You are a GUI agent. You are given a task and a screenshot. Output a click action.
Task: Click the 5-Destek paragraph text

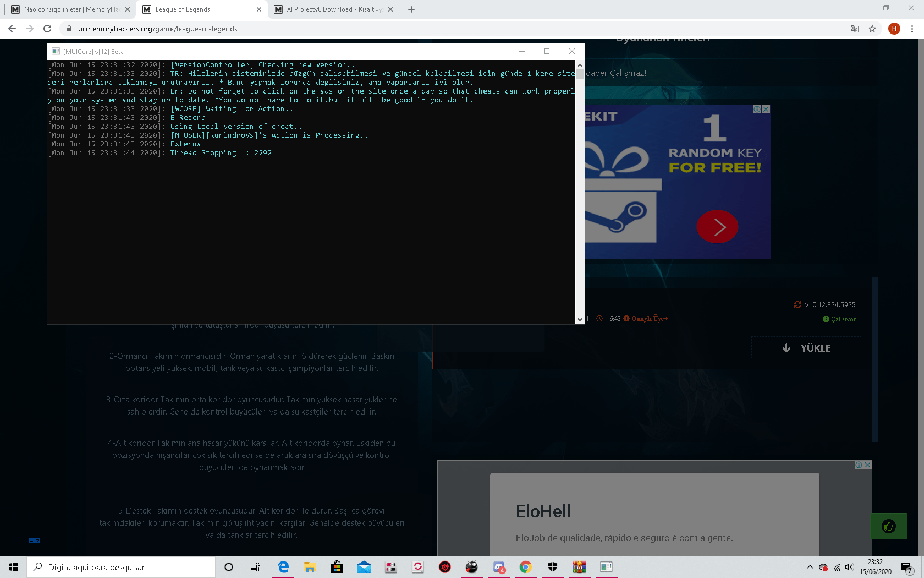(252, 523)
